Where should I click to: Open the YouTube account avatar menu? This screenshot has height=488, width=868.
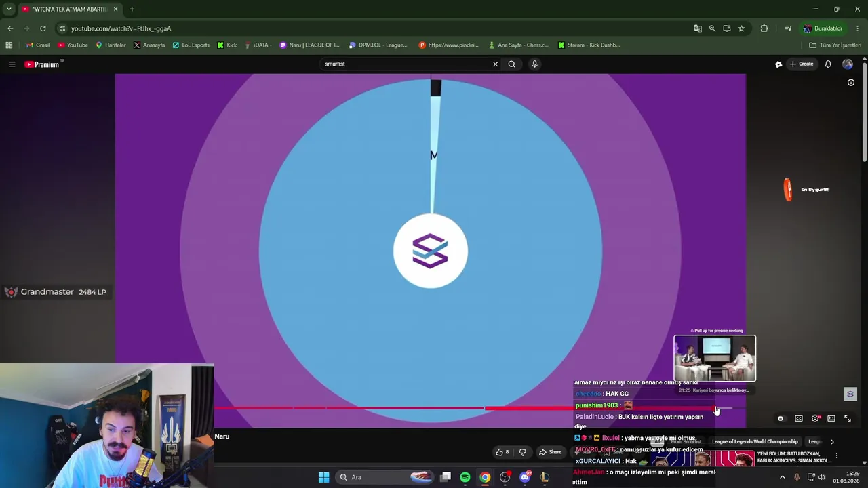[848, 64]
